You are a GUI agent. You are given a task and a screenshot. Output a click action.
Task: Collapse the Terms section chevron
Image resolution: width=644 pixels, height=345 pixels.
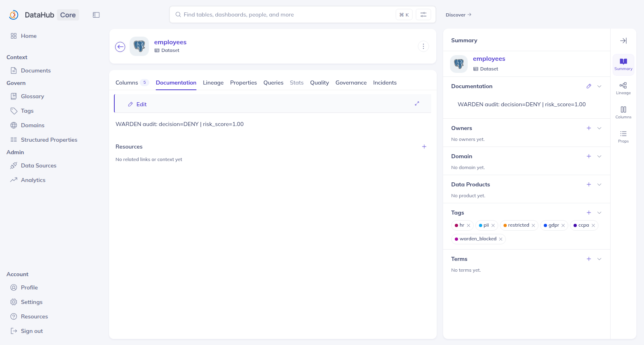(599, 259)
